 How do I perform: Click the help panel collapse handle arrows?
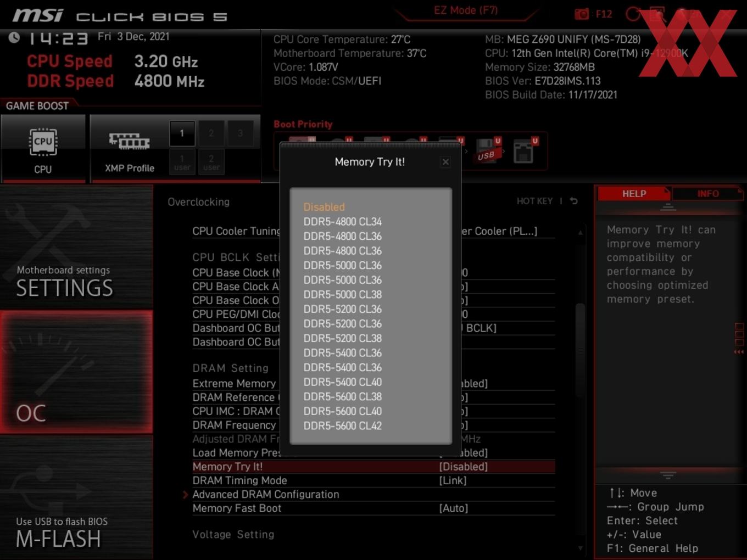(739, 352)
